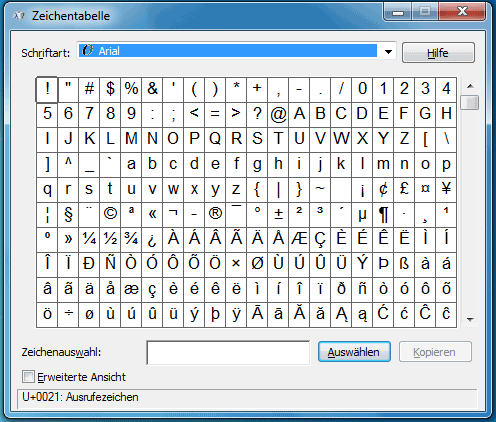Enable the Erweiterte Ansicht checkbox
Screen dimensions: 496x422
pyautogui.click(x=28, y=377)
